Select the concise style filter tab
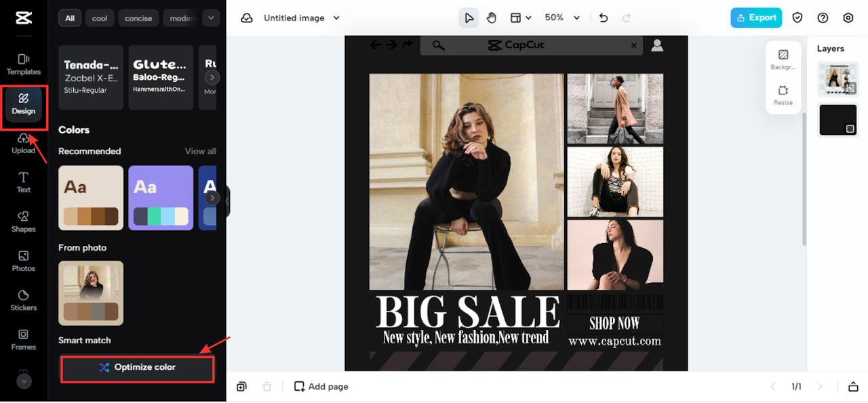The image size is (868, 403). pyautogui.click(x=138, y=18)
